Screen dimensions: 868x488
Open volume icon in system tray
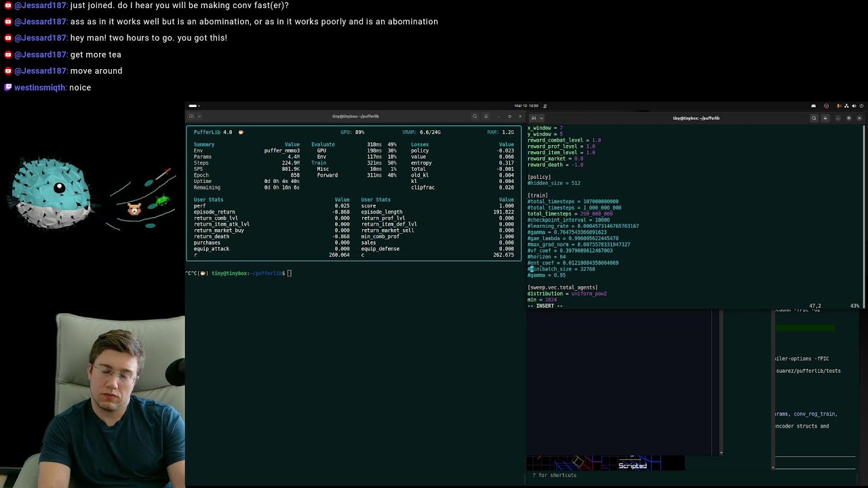(x=854, y=106)
